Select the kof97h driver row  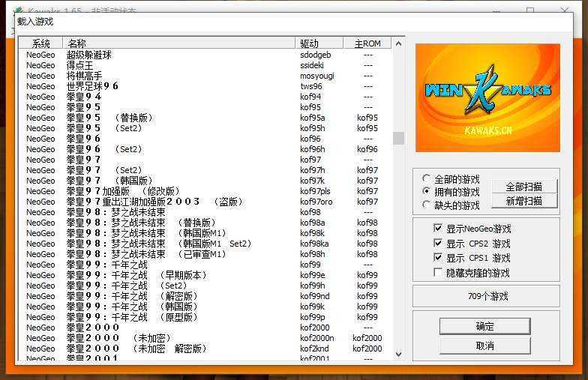(205, 170)
